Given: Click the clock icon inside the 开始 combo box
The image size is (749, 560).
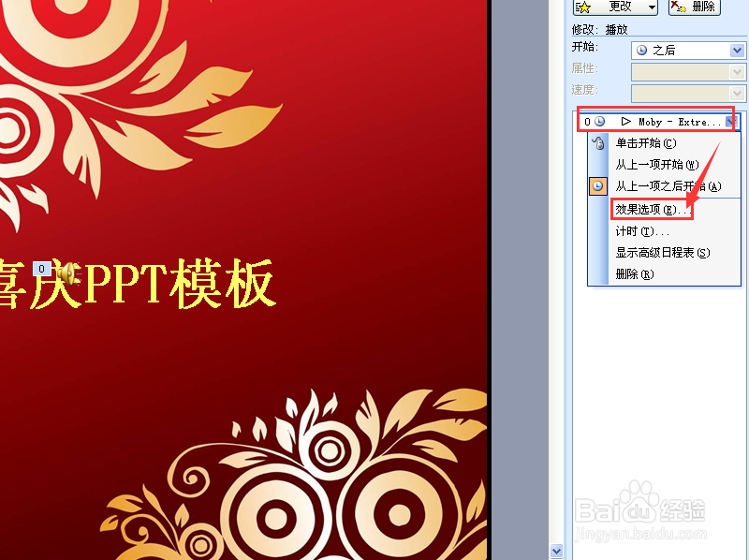Looking at the screenshot, I should [641, 50].
